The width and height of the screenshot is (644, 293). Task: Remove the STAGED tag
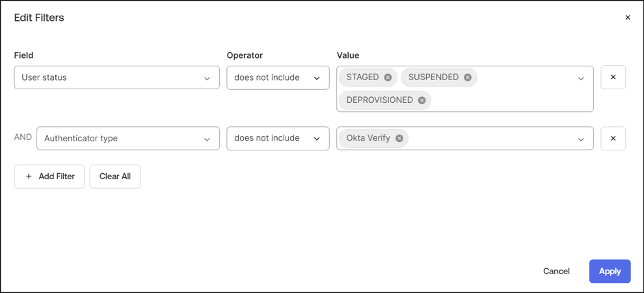pos(388,77)
